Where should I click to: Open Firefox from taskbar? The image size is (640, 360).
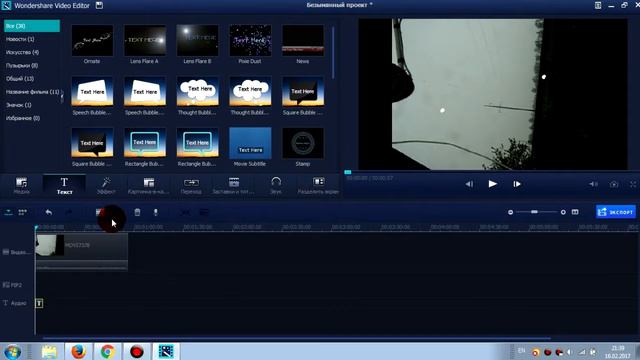78,351
